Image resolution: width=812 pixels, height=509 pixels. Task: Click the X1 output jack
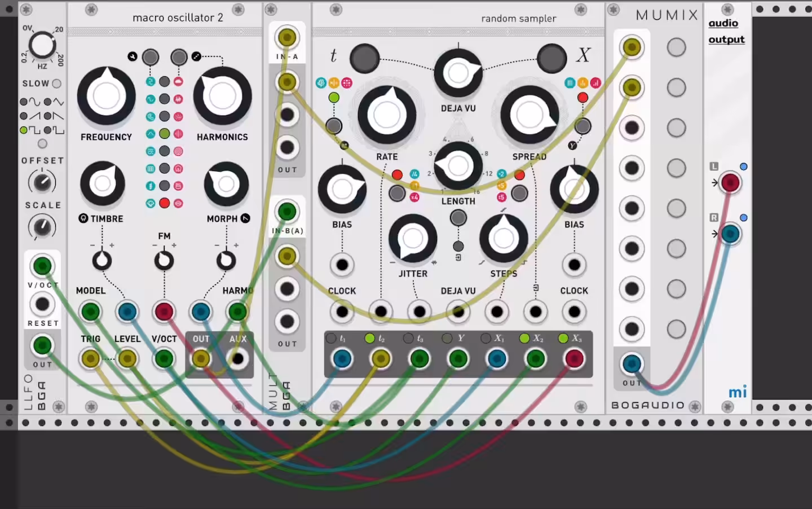pos(497,359)
